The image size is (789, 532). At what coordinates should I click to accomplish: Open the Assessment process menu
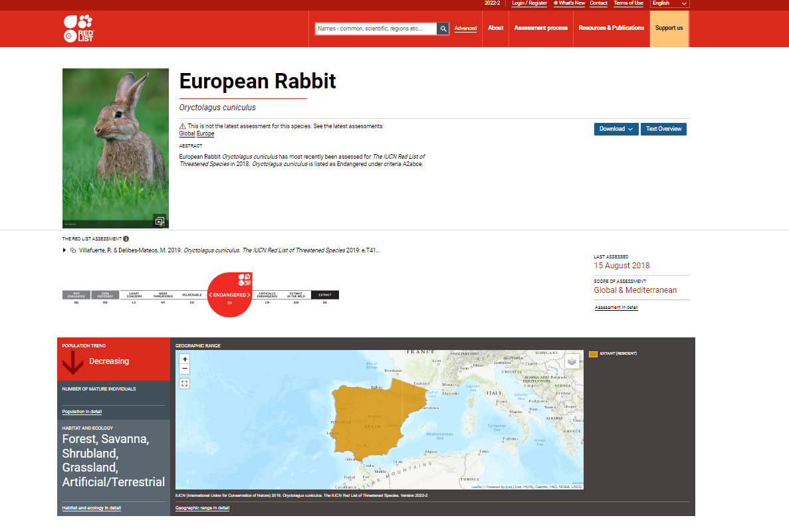pos(540,28)
